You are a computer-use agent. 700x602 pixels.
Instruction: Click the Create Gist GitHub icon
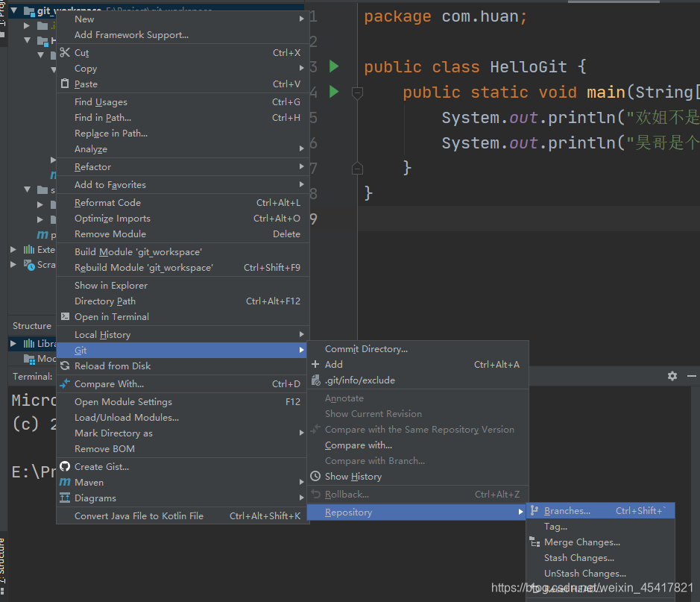65,466
